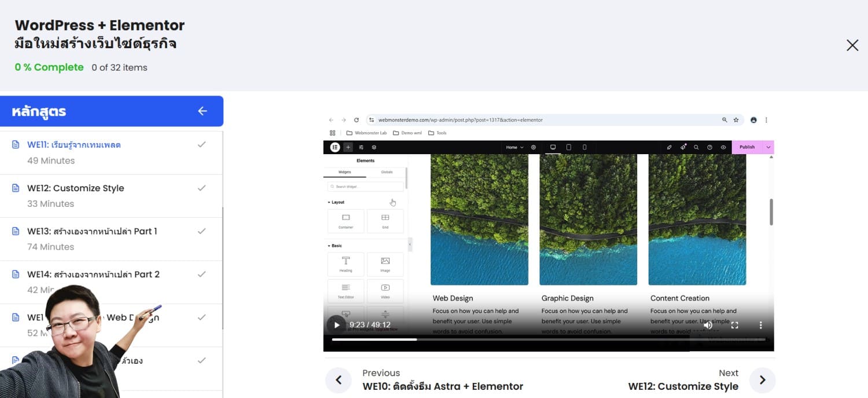Toggle WE12 Customize Style completion checkmark
This screenshot has width=868, height=398.
coord(201,188)
